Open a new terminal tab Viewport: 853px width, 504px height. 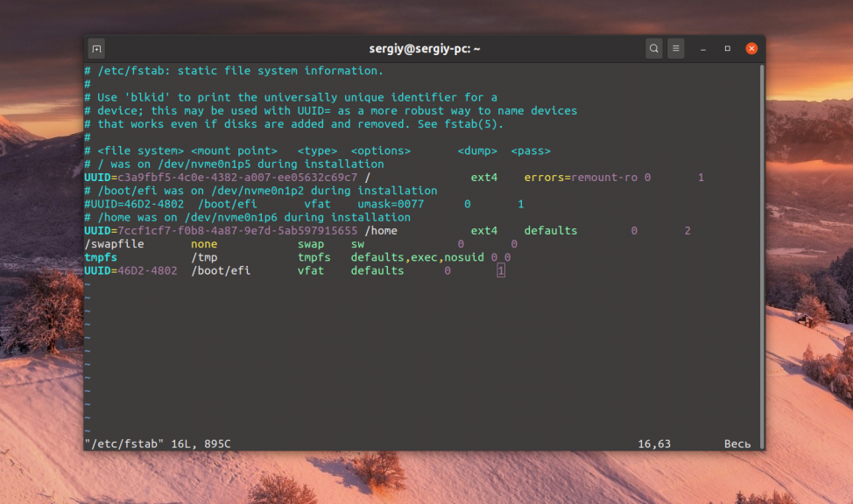[x=97, y=49]
